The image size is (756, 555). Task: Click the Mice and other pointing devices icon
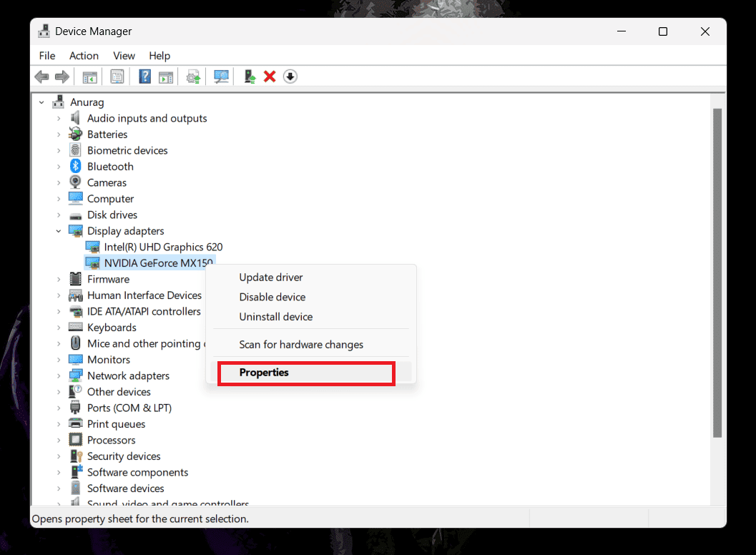click(x=75, y=343)
